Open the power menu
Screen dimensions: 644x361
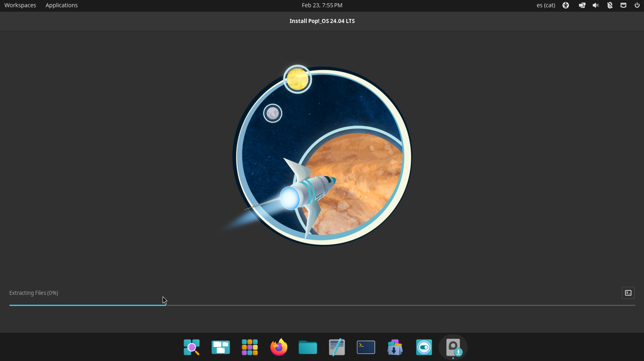tap(637, 5)
